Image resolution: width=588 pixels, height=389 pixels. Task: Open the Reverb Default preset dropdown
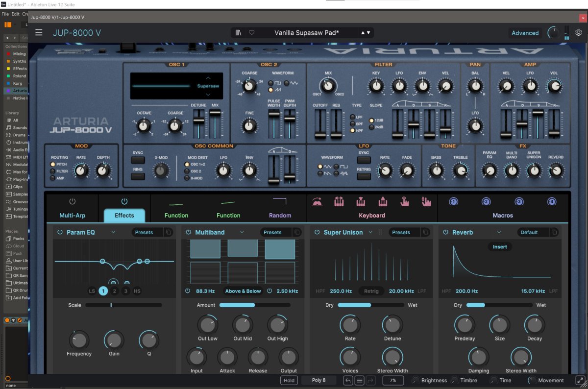[533, 232]
